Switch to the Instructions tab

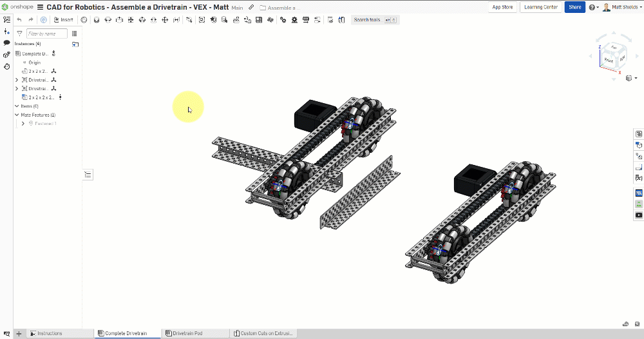(49, 333)
